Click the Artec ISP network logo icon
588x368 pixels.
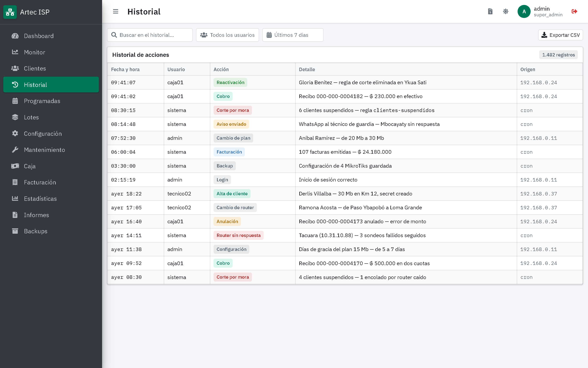pyautogui.click(x=10, y=12)
